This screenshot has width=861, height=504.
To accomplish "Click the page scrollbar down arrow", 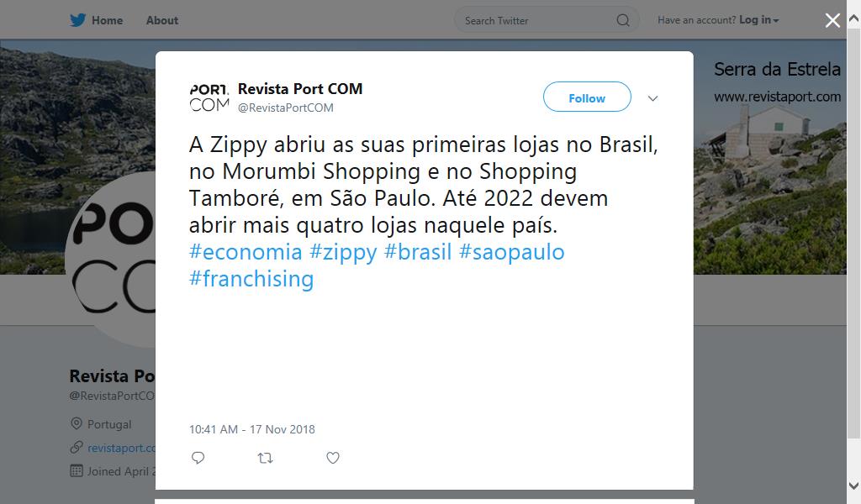I will (x=854, y=486).
